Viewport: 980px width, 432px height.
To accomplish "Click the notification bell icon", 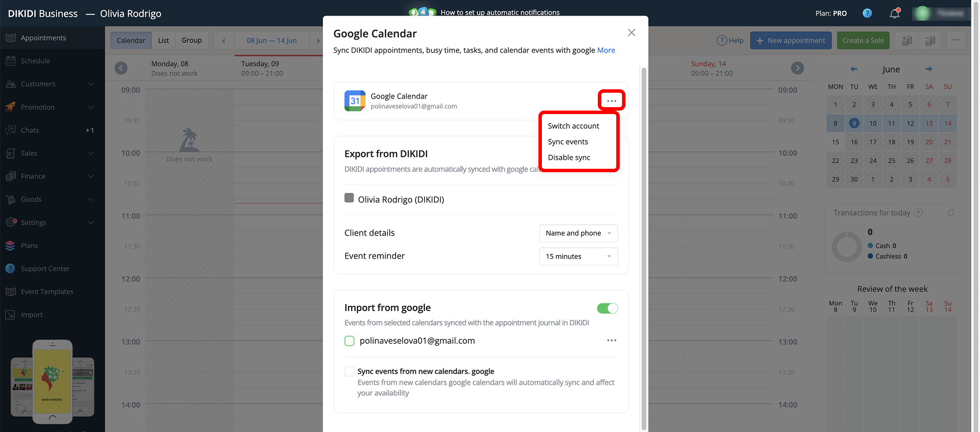I will (895, 13).
